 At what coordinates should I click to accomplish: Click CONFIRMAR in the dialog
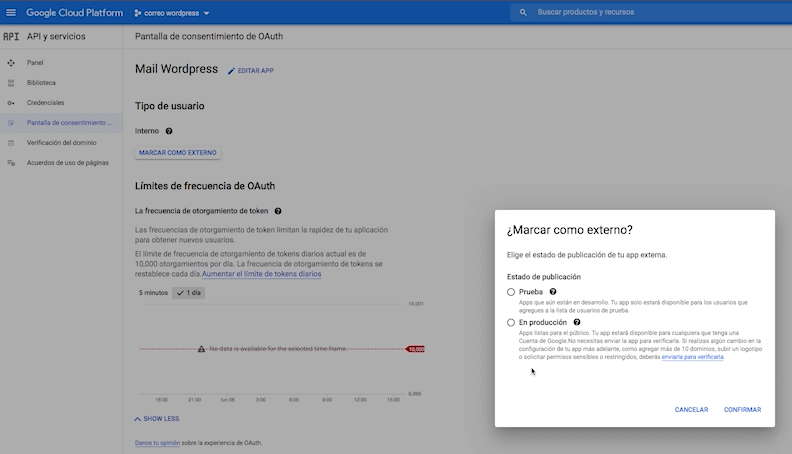click(742, 410)
